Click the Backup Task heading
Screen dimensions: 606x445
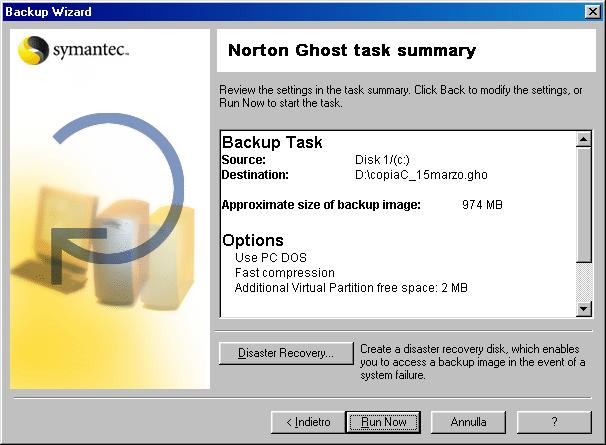click(x=272, y=142)
